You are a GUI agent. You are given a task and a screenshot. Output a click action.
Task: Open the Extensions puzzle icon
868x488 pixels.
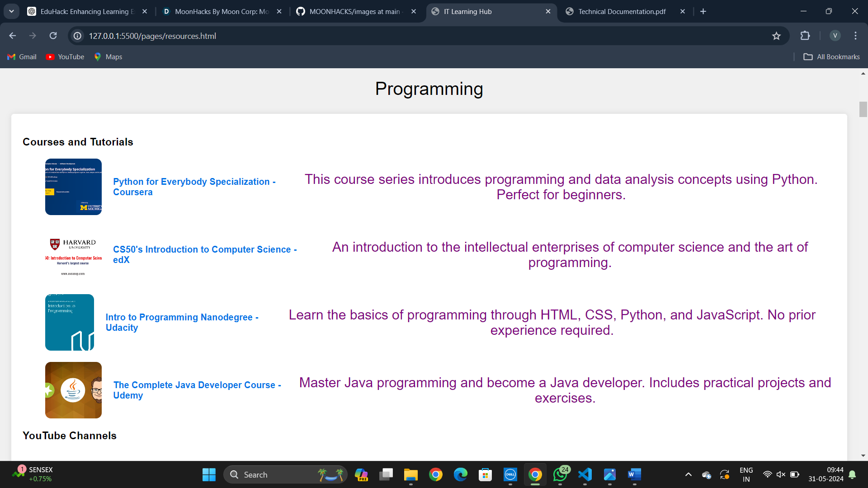(x=805, y=36)
